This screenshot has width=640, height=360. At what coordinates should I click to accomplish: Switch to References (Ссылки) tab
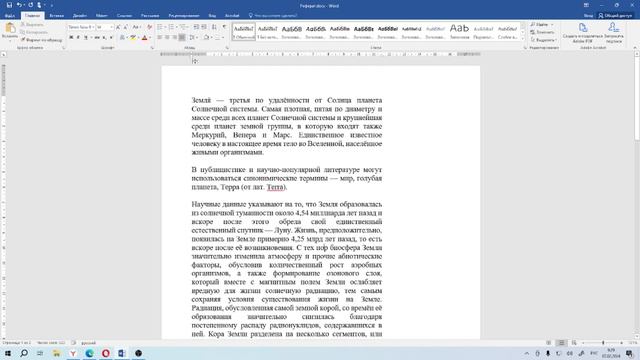pos(124,16)
